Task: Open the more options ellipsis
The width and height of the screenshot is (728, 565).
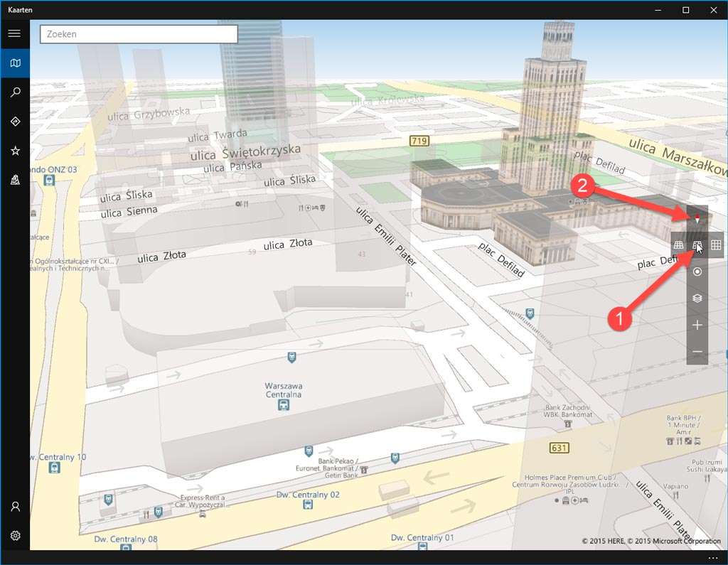Action: [713, 558]
